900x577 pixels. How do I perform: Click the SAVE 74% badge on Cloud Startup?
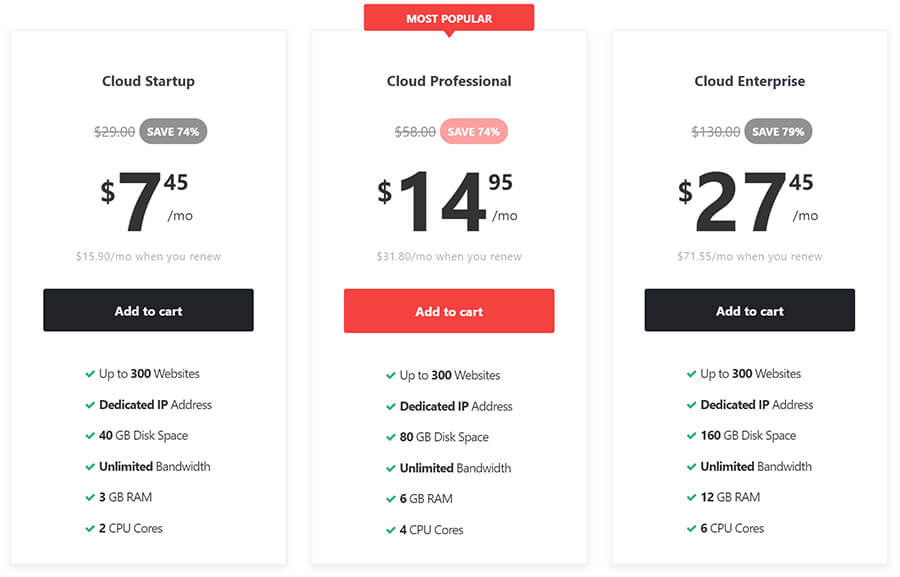click(x=172, y=131)
